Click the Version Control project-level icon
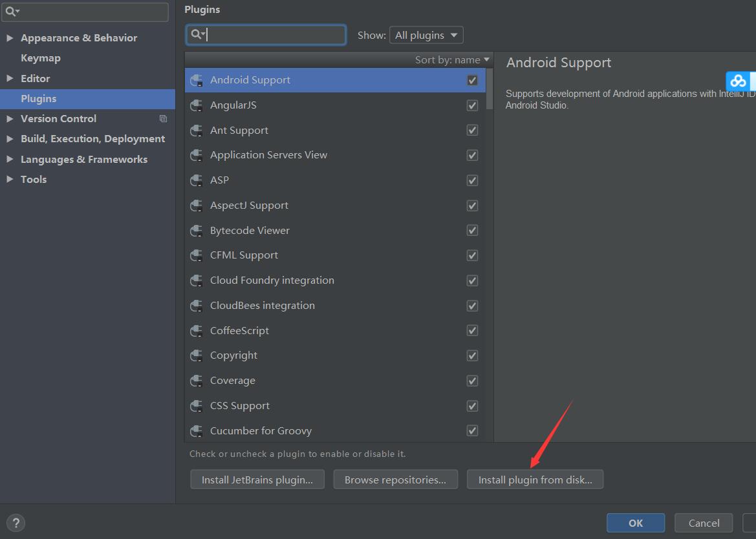756x539 pixels. pyautogui.click(x=164, y=118)
